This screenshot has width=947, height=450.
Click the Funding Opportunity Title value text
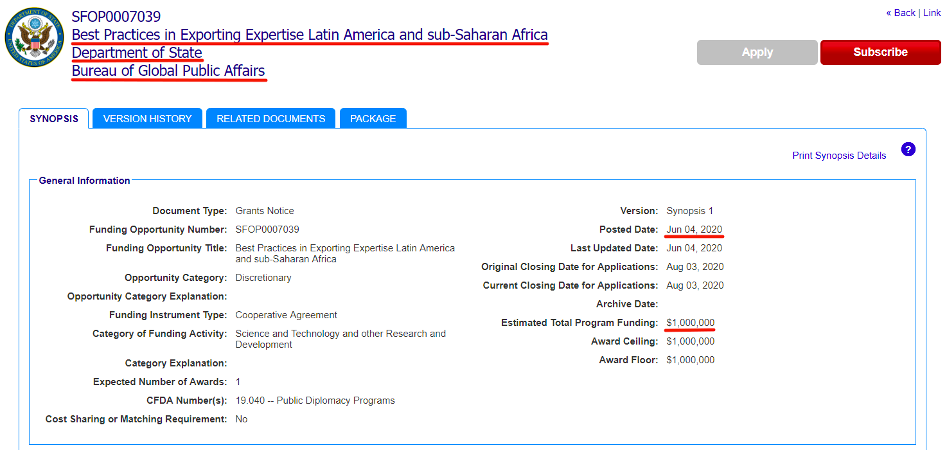[345, 254]
